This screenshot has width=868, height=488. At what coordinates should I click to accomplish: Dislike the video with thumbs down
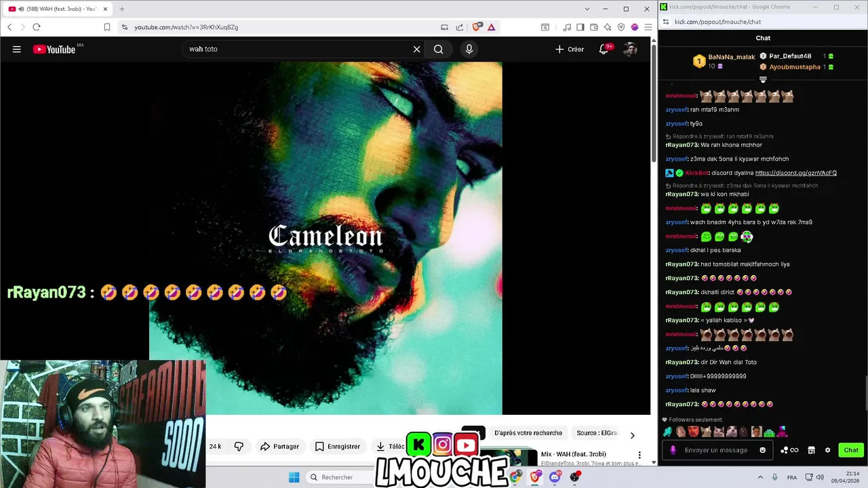[x=239, y=446]
